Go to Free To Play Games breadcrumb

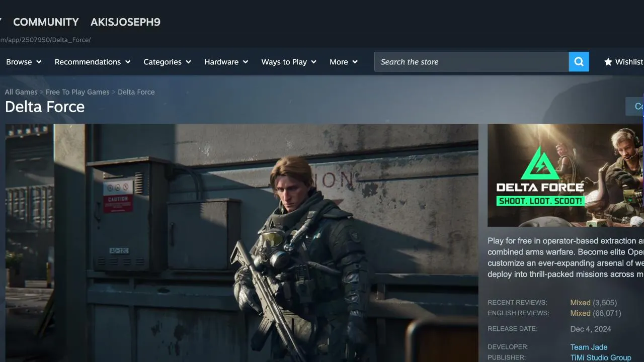point(77,92)
